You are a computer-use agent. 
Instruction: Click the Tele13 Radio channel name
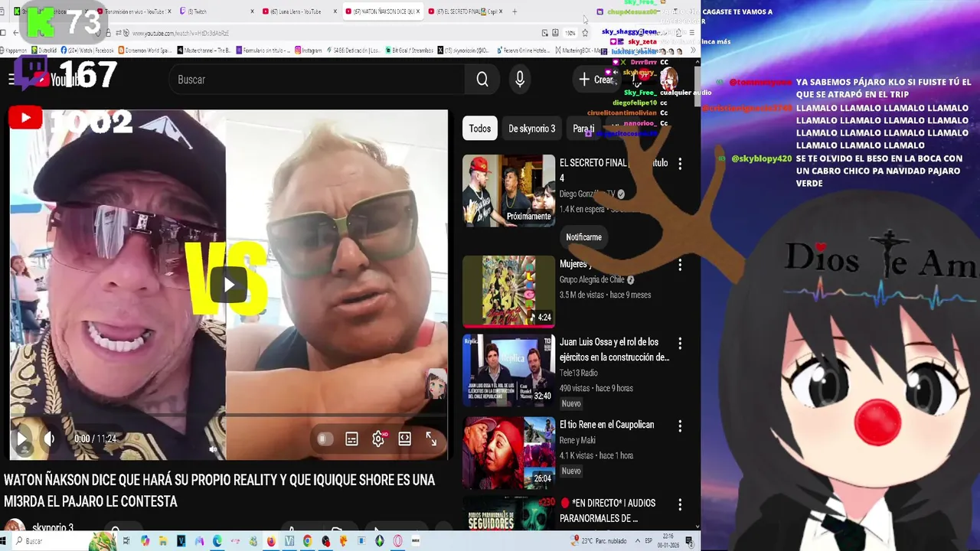tap(579, 373)
